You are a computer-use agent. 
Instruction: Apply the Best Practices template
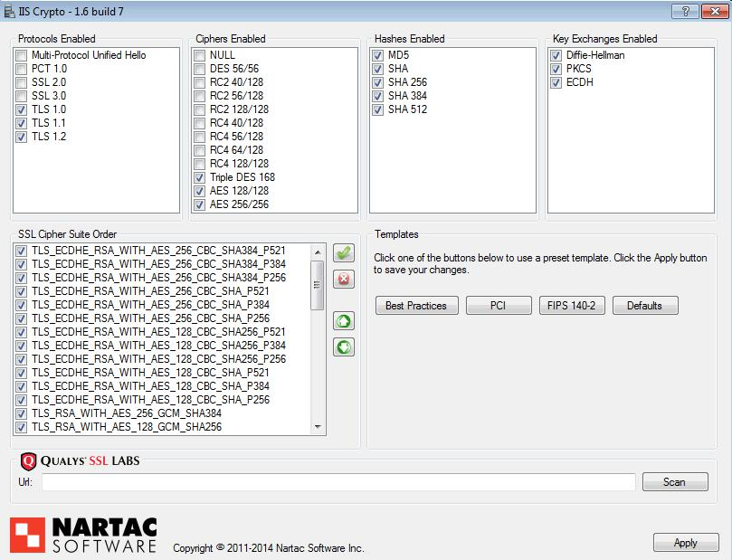click(416, 306)
